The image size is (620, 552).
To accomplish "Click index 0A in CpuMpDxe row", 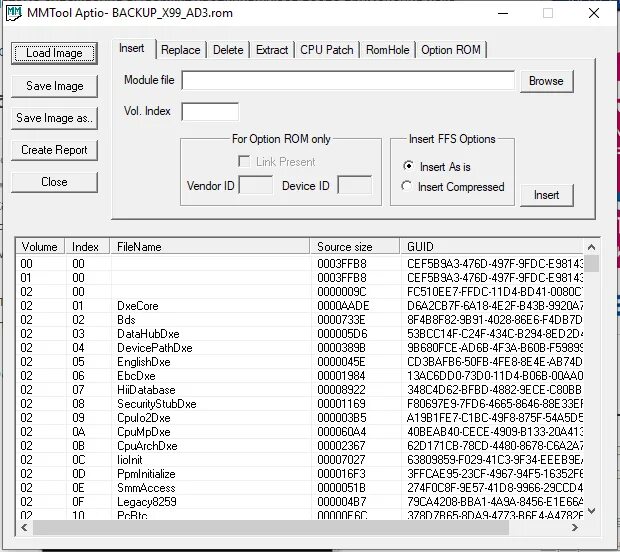I will point(78,432).
